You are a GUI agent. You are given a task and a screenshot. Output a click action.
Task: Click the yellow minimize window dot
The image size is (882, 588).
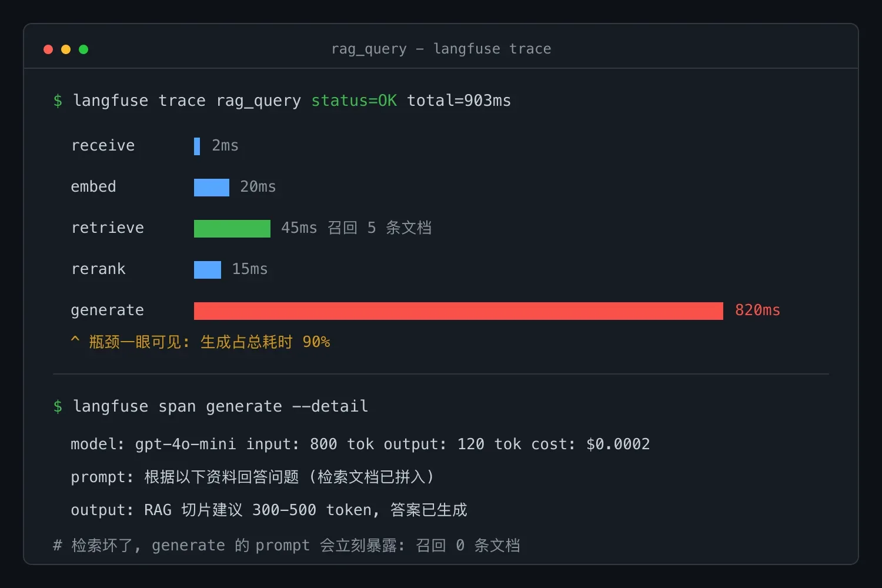click(66, 49)
